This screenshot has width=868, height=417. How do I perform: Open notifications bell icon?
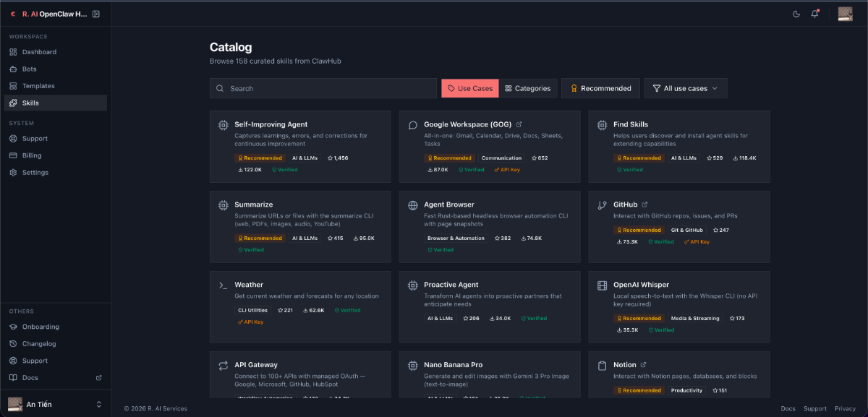815,14
